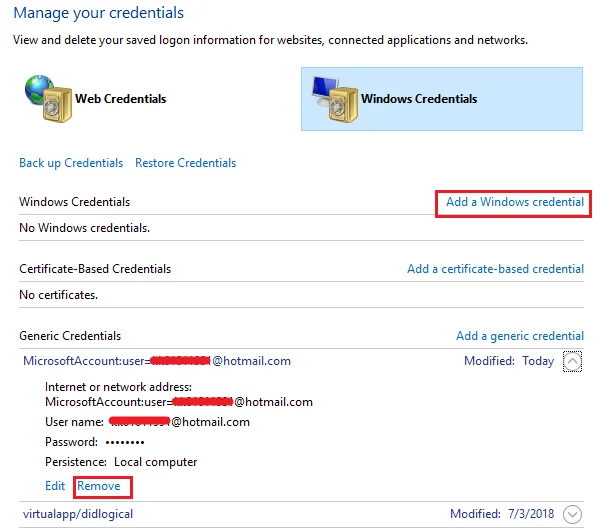600x530 pixels.
Task: Click the masked Password dots
Action: point(125,443)
